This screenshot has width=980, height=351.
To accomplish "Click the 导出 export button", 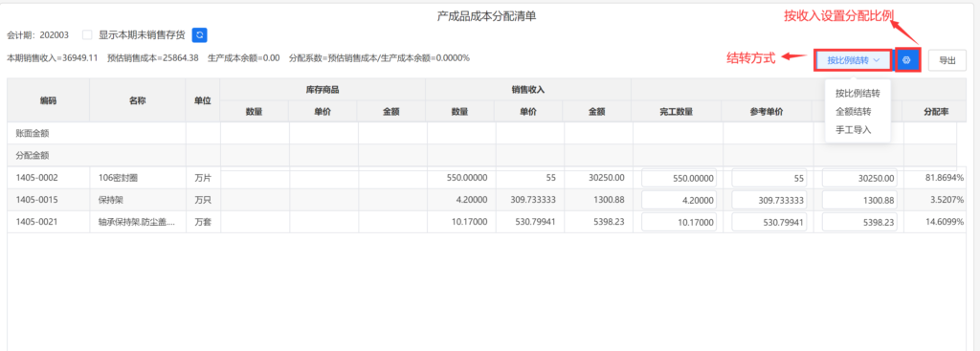I will (x=947, y=60).
